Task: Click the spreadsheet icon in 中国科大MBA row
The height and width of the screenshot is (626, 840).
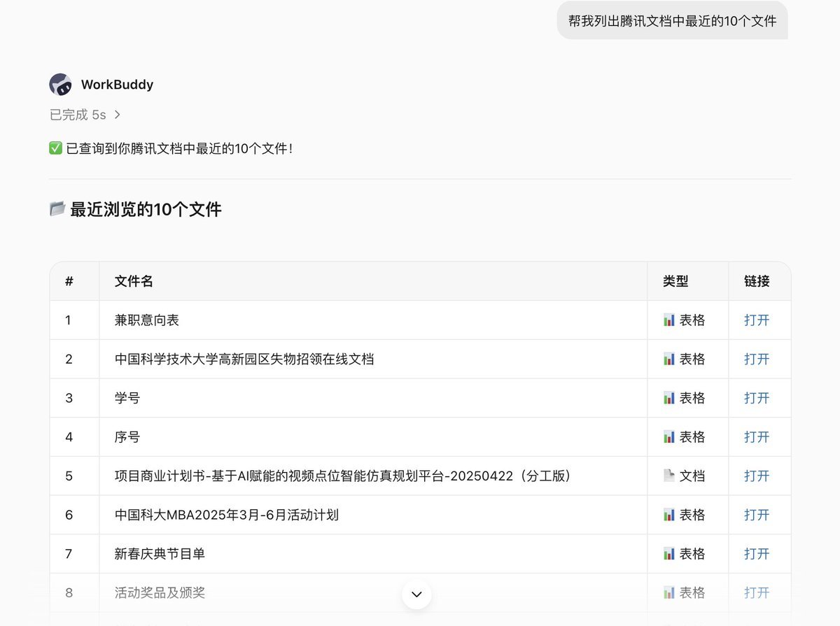Action: click(669, 515)
